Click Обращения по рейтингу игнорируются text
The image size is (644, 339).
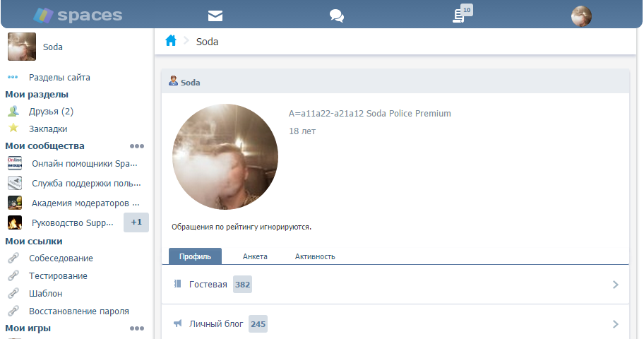click(x=241, y=227)
